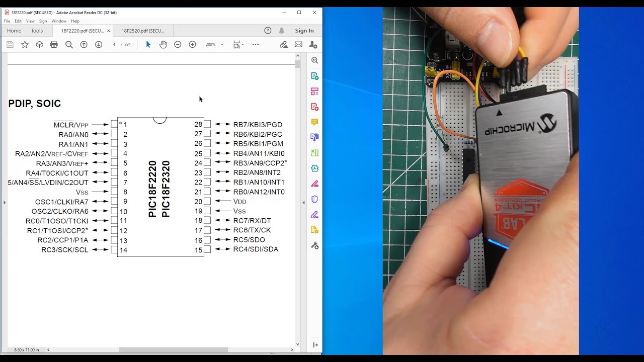Click the 'OSC1/CLKI/RA7' pin label
This screenshot has width=644, height=362.
click(61, 202)
